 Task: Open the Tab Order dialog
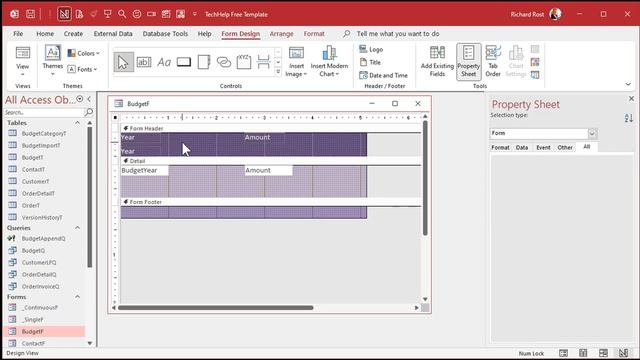point(493,61)
